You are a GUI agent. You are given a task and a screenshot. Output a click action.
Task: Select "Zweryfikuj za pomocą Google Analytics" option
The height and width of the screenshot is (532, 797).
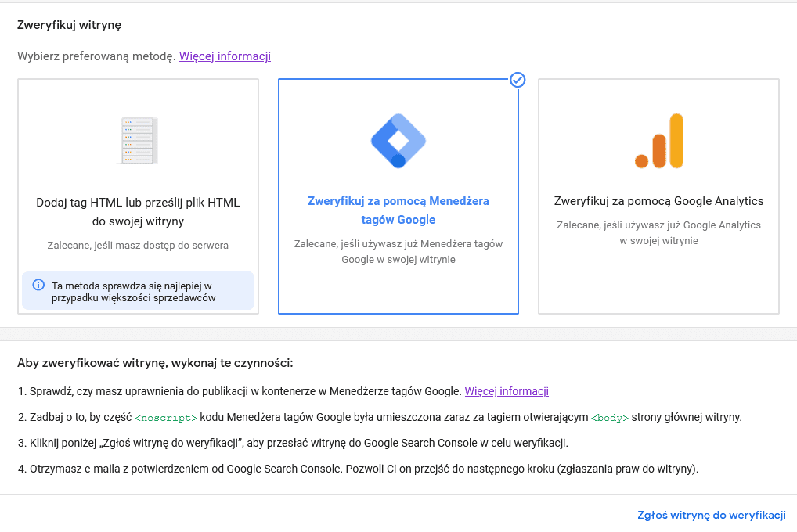(x=658, y=196)
